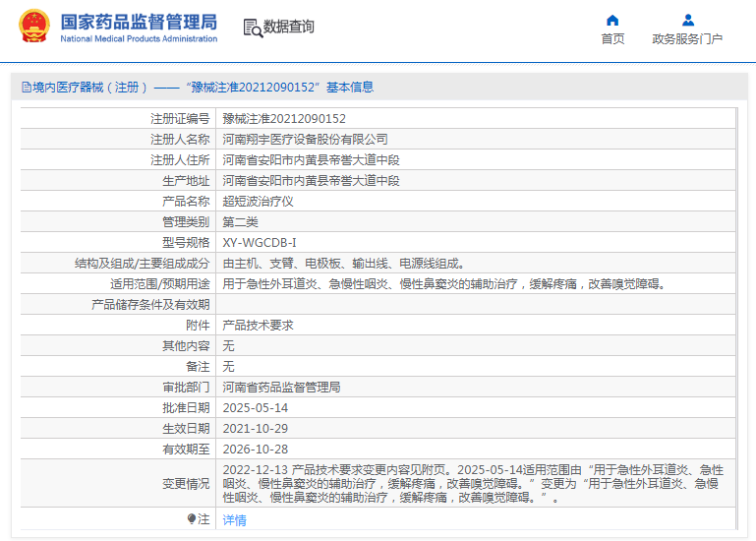
Task: Click the bulb icon beside 注
Action: coord(192,518)
